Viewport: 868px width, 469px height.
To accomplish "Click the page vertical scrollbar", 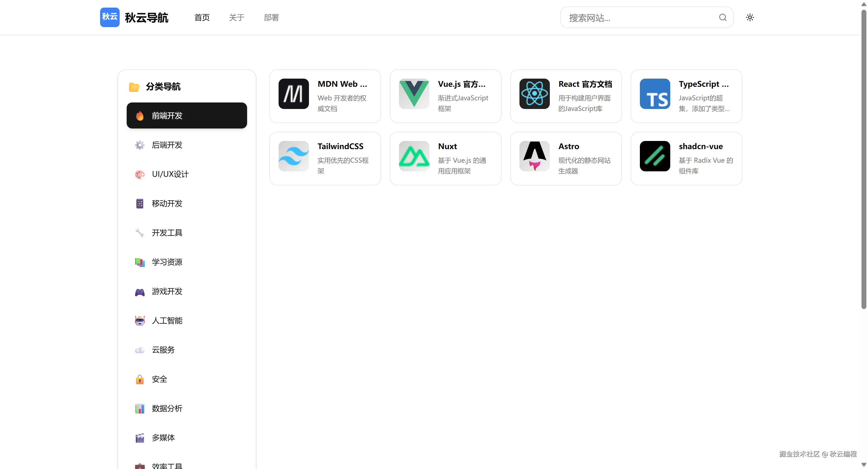I will point(863,158).
